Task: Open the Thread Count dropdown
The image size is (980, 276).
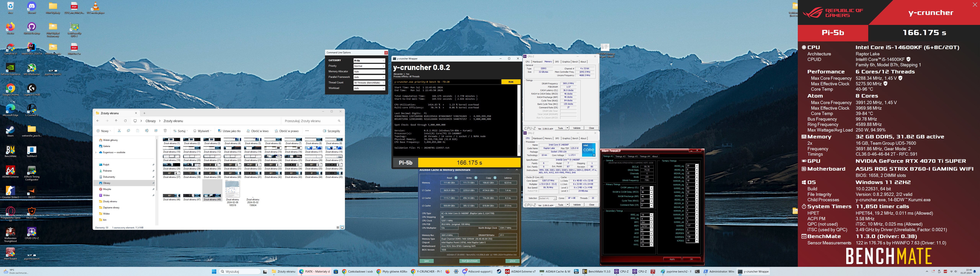Action: click(369, 83)
